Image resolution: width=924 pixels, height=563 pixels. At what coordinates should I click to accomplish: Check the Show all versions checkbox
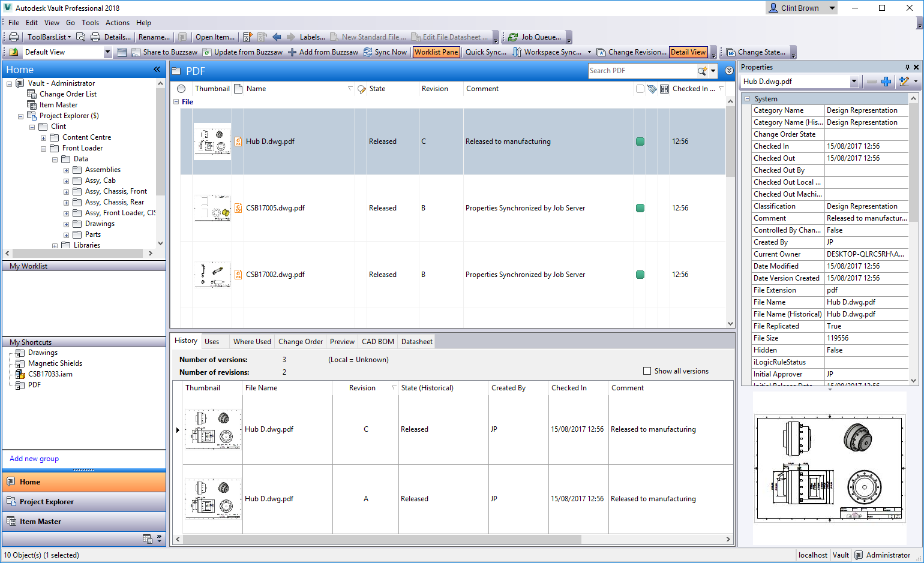[647, 371]
